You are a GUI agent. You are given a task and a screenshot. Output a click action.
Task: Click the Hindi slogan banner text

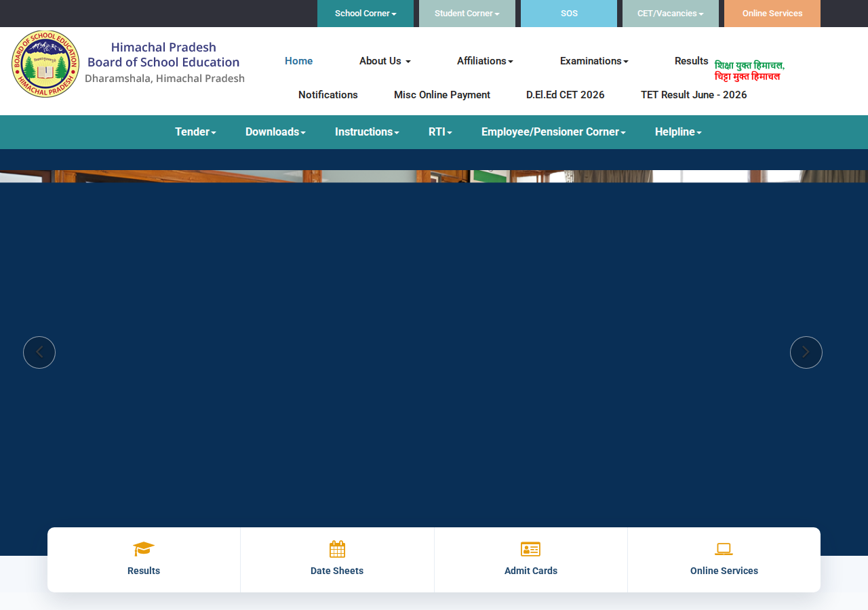pos(749,71)
